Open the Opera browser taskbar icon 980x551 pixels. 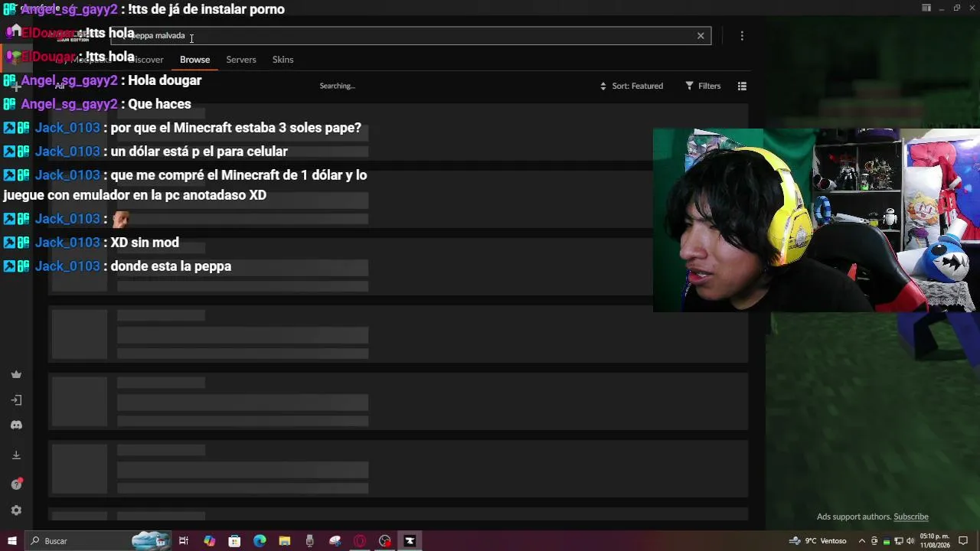coord(360,541)
